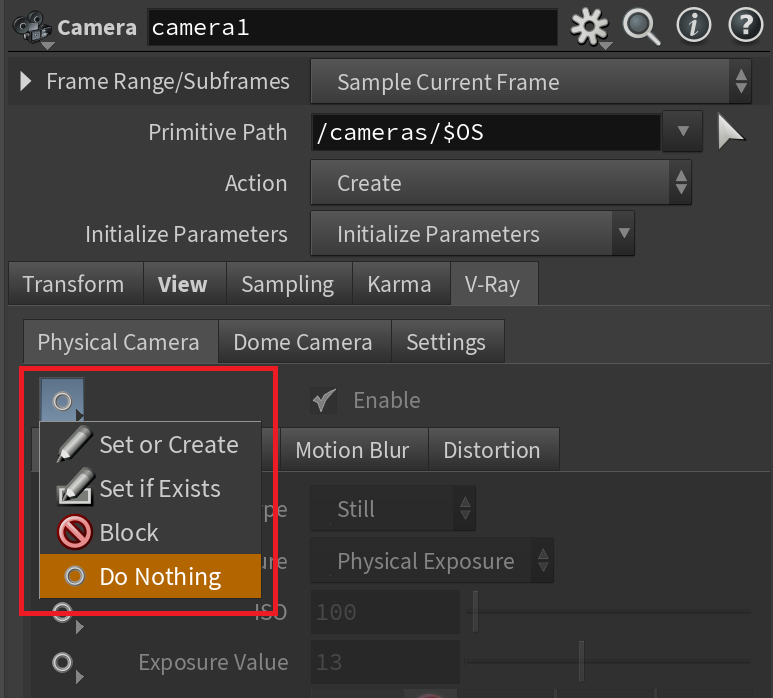This screenshot has width=773, height=698.
Task: Click the Exposure Value slider
Action: point(608,662)
